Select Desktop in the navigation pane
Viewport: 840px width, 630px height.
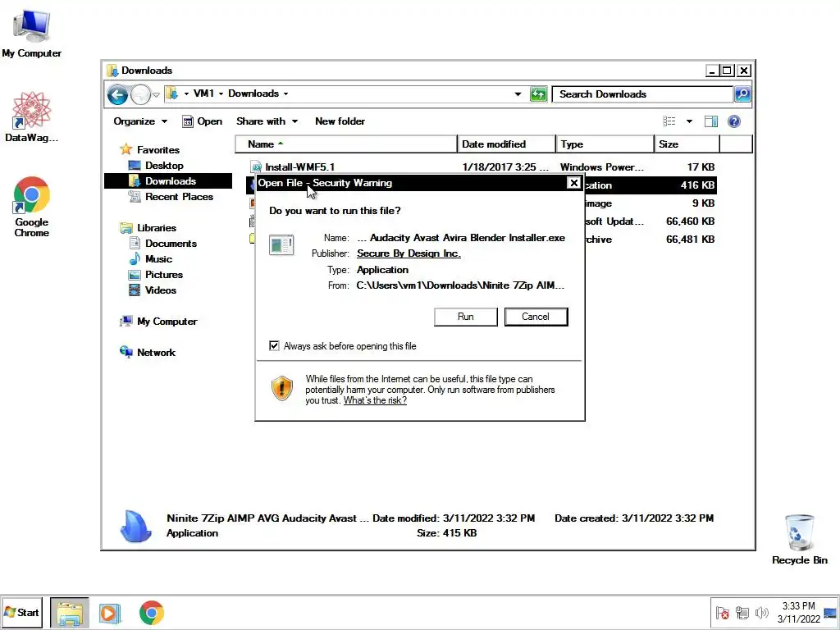164,166
